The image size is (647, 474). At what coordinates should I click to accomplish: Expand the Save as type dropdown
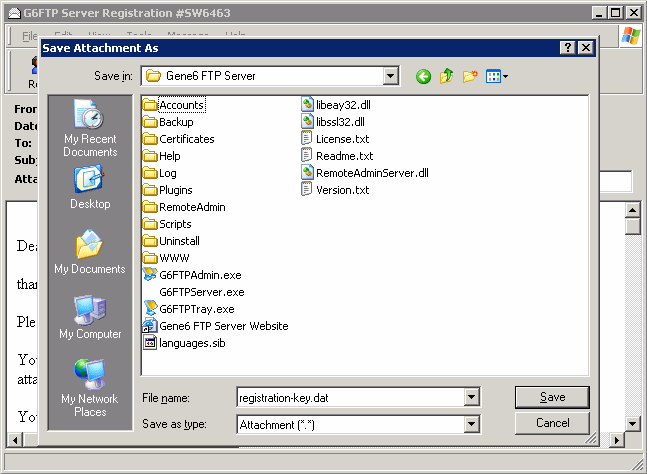click(x=471, y=424)
